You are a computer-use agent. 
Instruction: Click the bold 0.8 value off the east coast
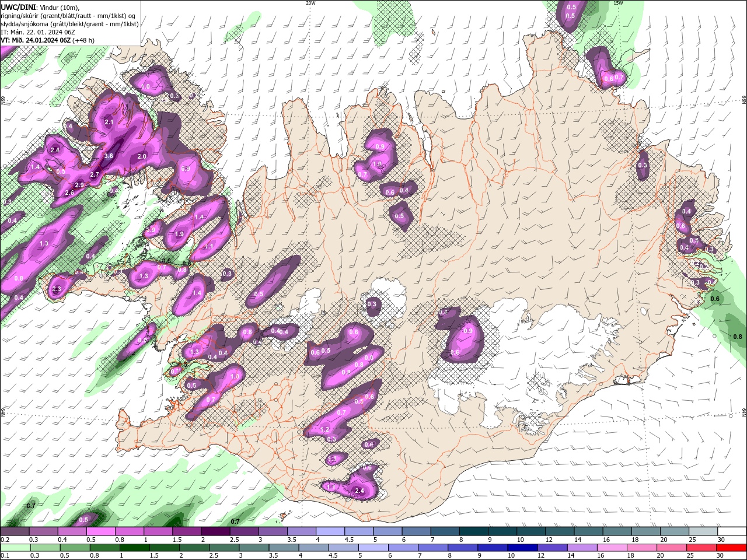pyautogui.click(x=738, y=337)
